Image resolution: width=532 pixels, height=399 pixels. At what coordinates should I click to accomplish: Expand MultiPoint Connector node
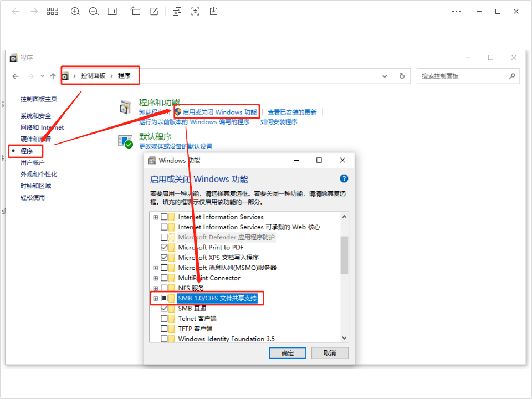pyautogui.click(x=155, y=278)
